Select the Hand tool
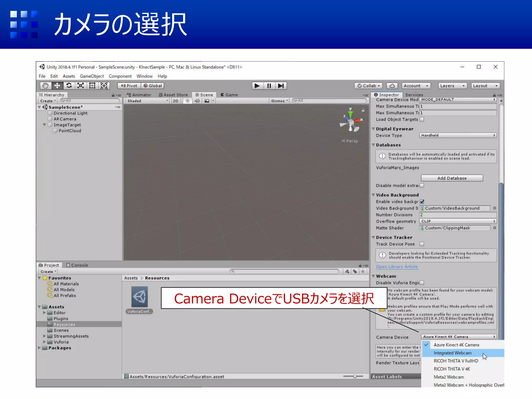The height and width of the screenshot is (399, 532). (45, 86)
